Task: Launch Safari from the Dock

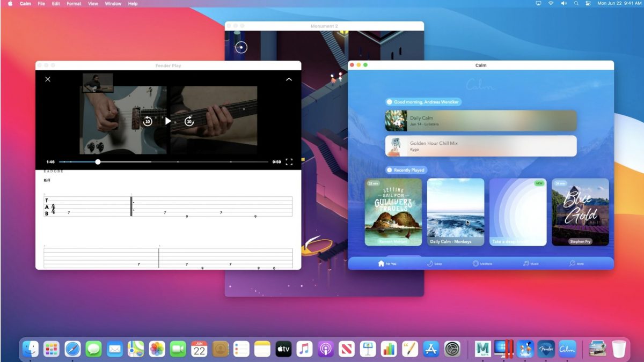Action: (x=72, y=349)
